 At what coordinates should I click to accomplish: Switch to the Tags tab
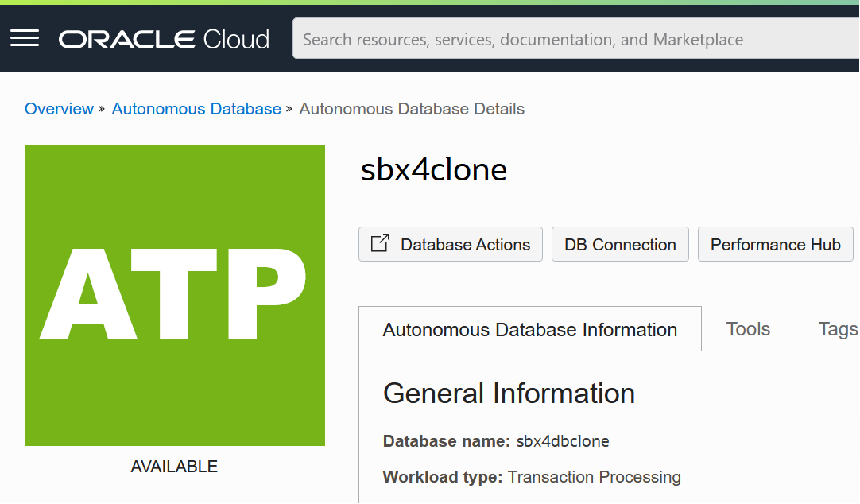(x=838, y=329)
